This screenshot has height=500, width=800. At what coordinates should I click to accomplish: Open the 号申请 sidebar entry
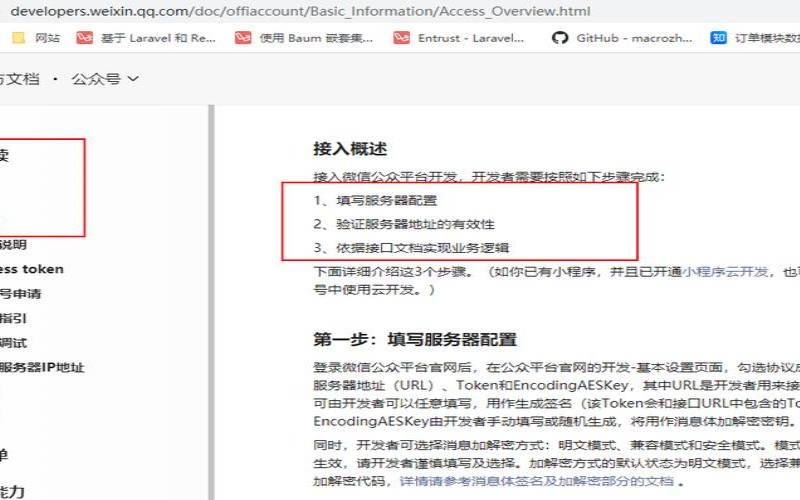click(20, 293)
